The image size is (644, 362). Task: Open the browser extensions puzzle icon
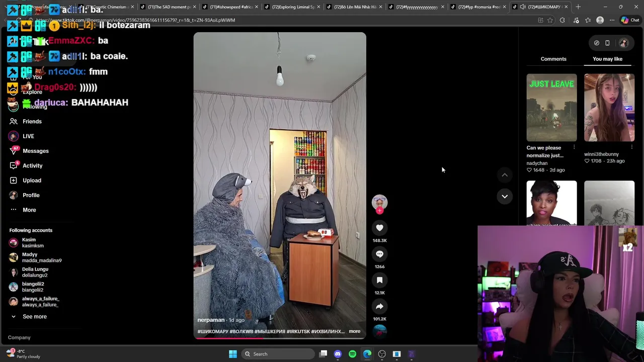click(x=562, y=20)
